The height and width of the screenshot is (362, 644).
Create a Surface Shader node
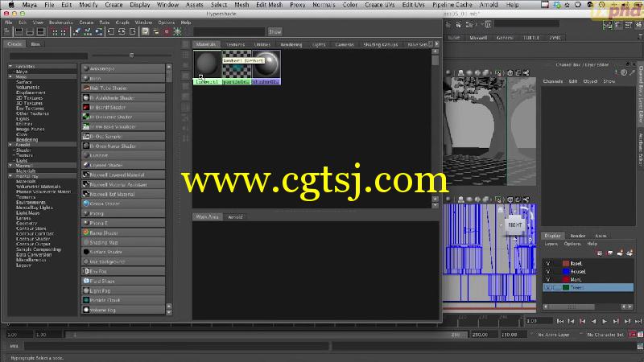point(123,252)
